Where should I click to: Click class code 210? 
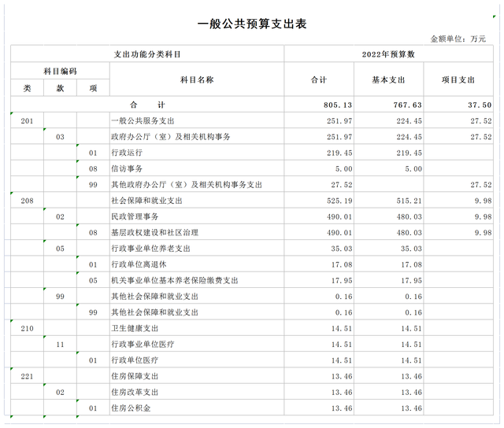[x=27, y=329]
